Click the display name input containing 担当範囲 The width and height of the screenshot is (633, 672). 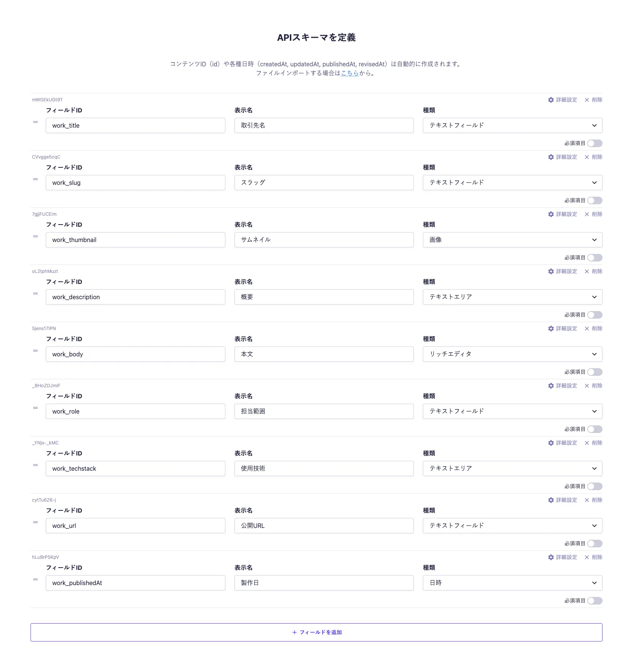pyautogui.click(x=324, y=411)
